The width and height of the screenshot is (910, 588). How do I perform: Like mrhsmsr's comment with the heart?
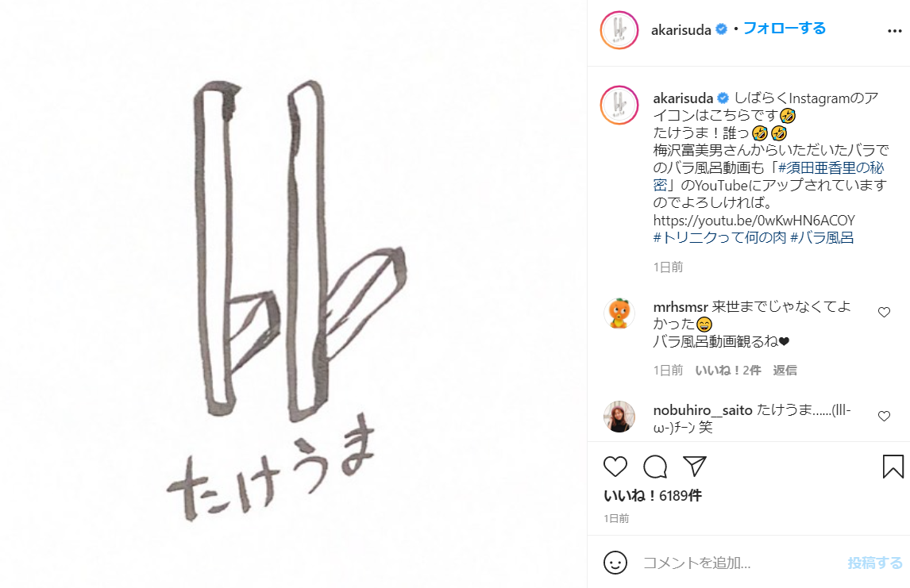[884, 313]
